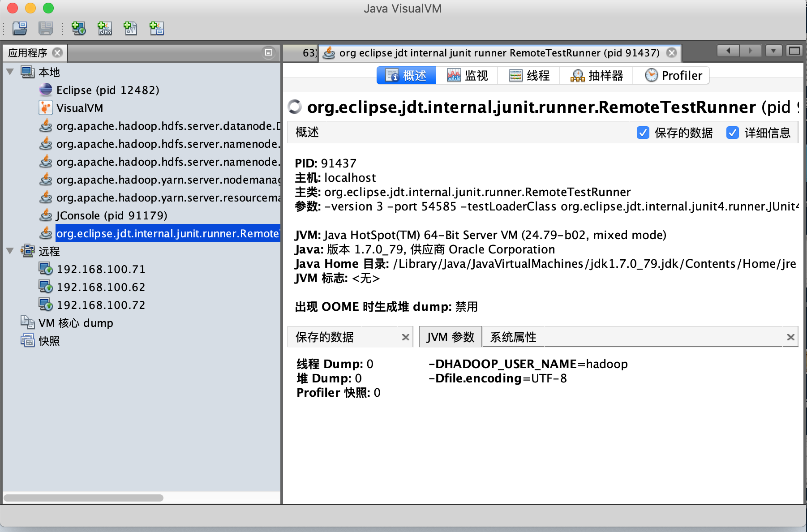Select the hadoop yarn nodemanager process

[168, 180]
